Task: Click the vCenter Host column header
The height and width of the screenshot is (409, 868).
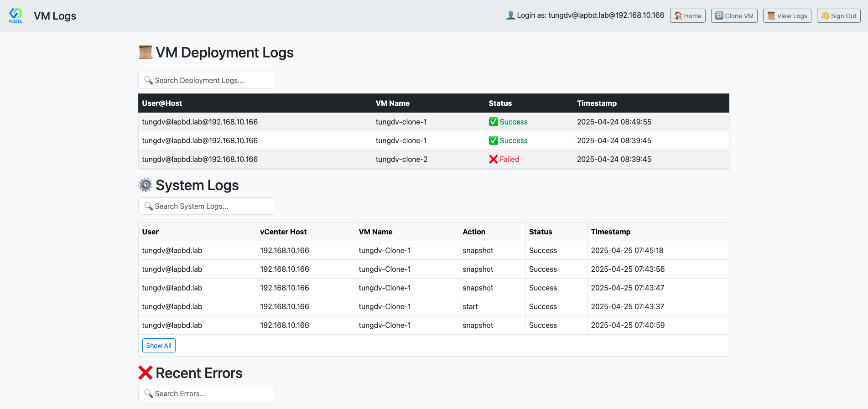Action: coord(283,232)
